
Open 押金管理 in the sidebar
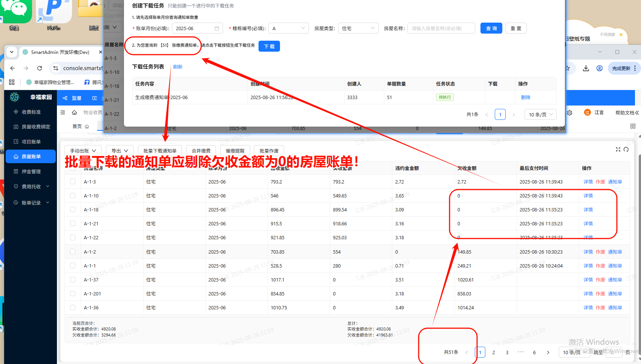31,171
